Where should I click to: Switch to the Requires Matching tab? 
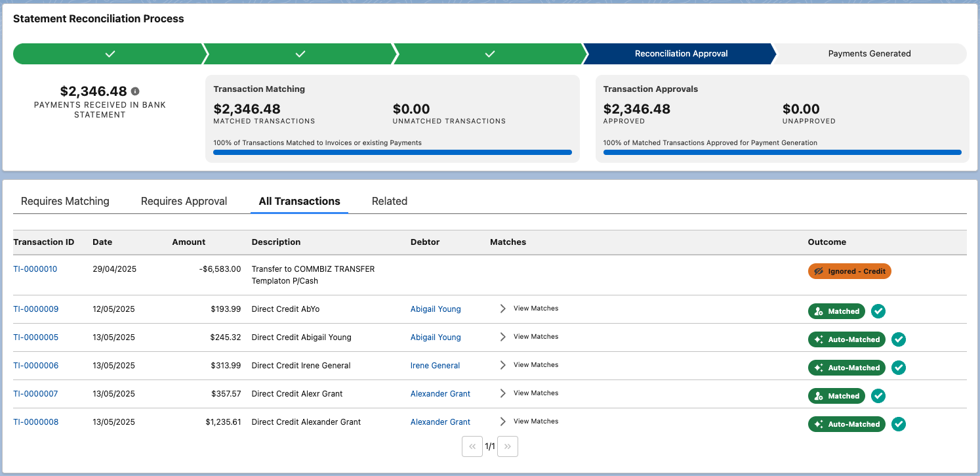tap(65, 201)
